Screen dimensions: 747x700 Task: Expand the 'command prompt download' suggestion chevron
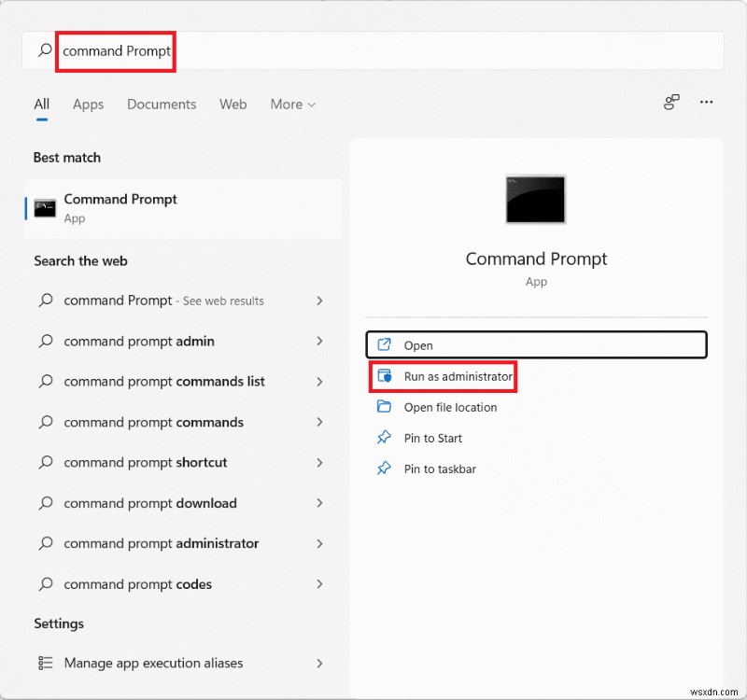pos(319,503)
